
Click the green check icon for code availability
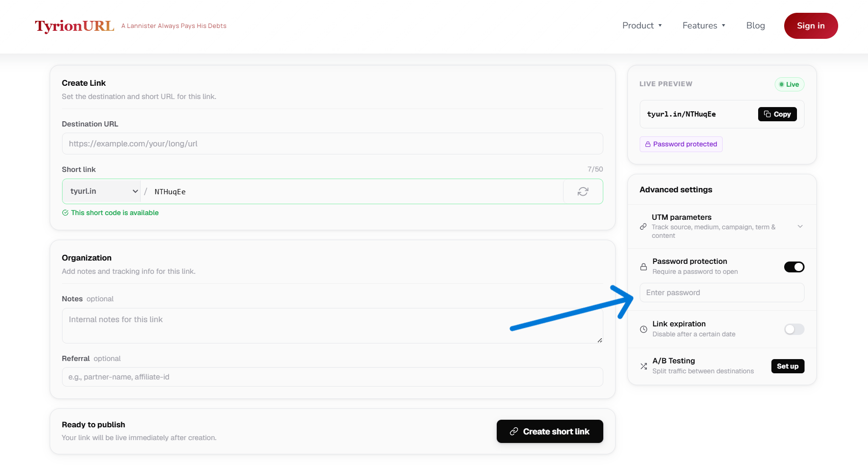(65, 213)
